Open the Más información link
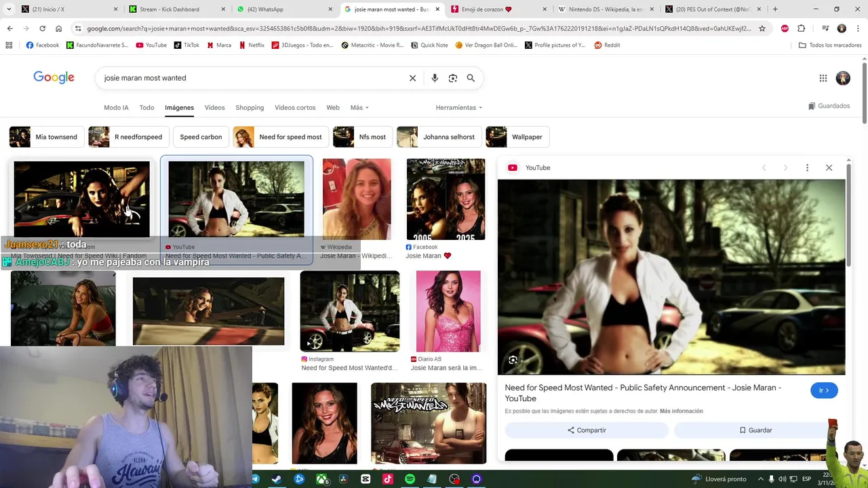This screenshot has height=488, width=868. (681, 411)
